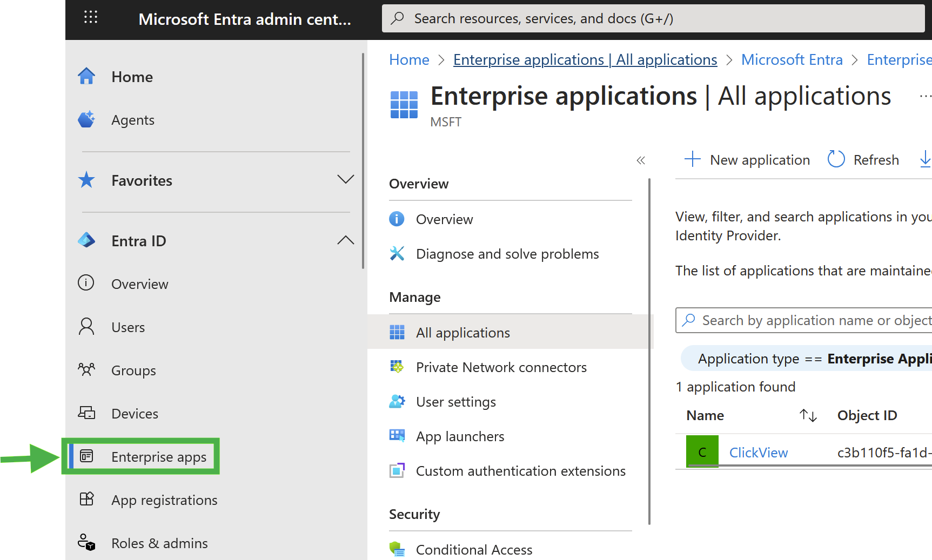Click the Entra ID diamond icon
Screen dimensions: 932x560
86,240
